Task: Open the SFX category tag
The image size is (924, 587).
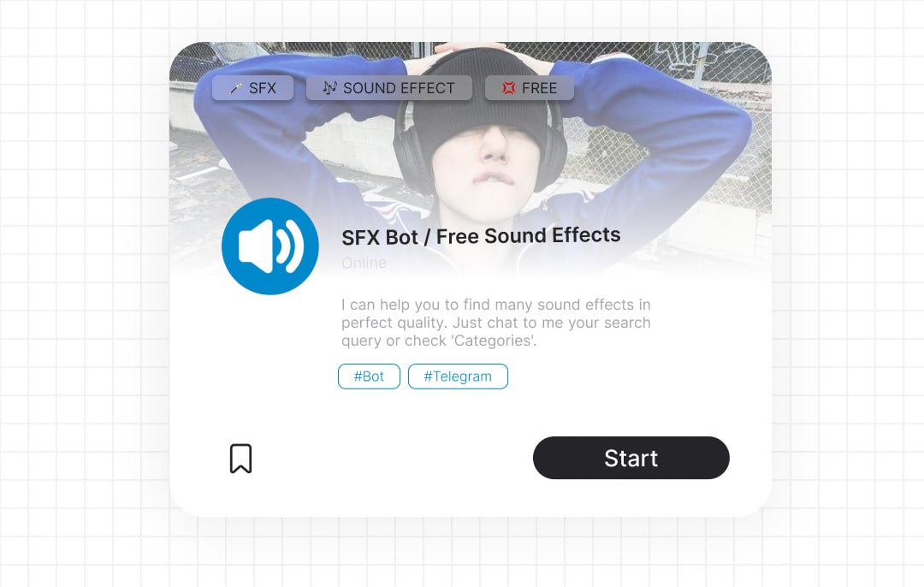Action: [x=252, y=88]
